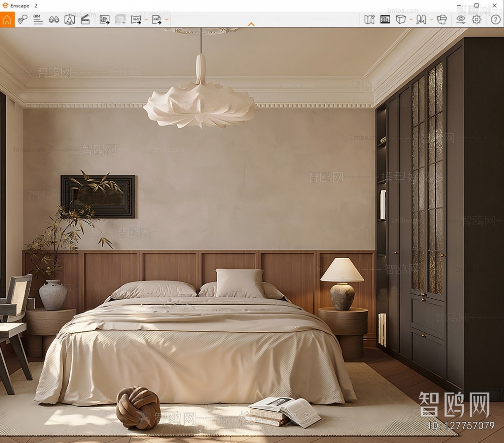The height and width of the screenshot is (443, 504).
Task: Click the Screenshot export icon
Action: (x=105, y=20)
